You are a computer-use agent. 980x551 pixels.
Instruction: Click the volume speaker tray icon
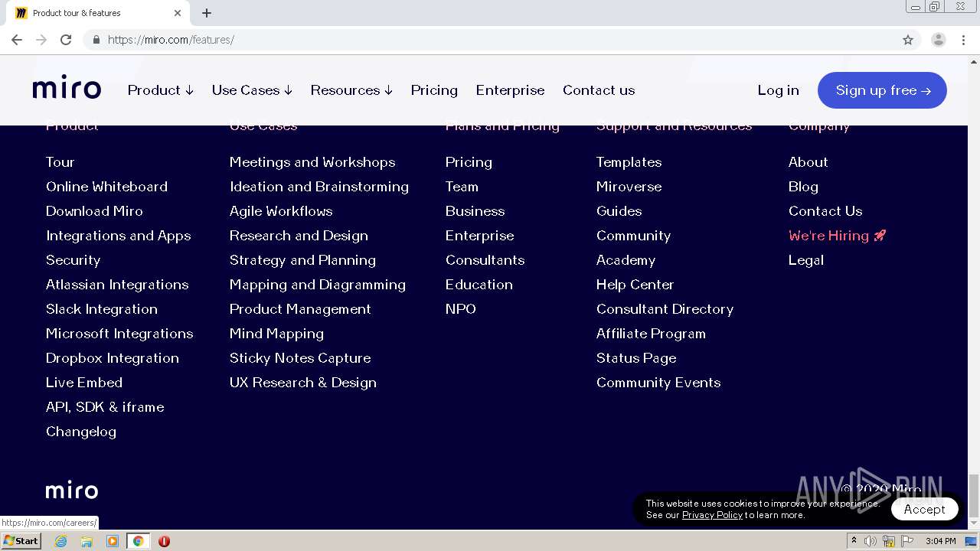pyautogui.click(x=871, y=541)
